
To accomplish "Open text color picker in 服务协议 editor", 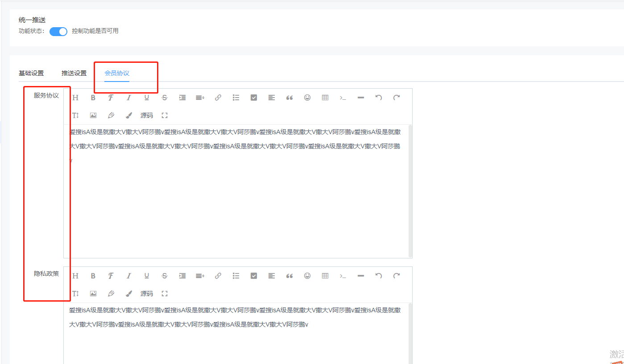I will 111,115.
